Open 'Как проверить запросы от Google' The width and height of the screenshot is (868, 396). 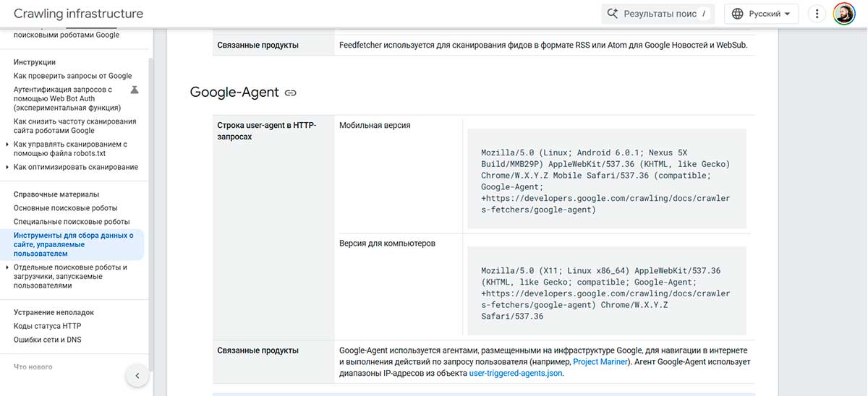click(72, 76)
